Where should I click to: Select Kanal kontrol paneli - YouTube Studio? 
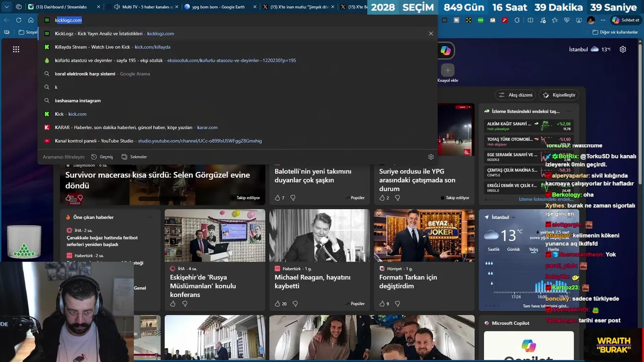coord(237,141)
